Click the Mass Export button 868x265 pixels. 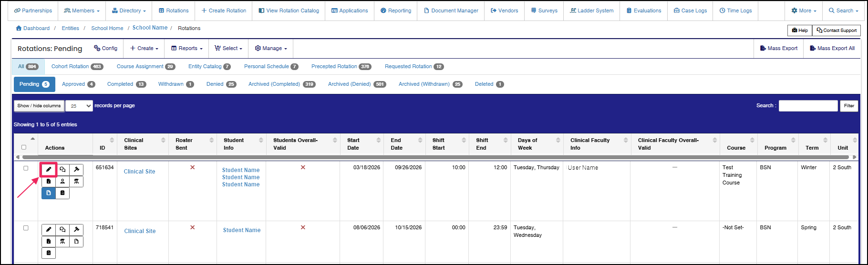pos(779,48)
